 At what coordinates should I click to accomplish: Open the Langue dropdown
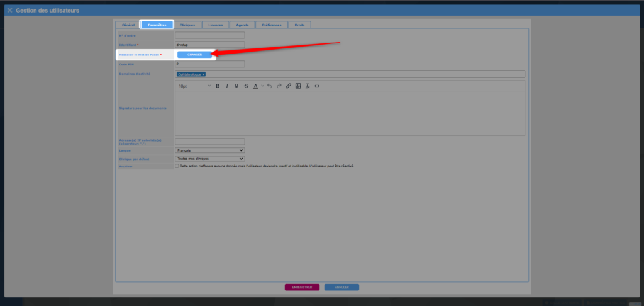click(x=209, y=150)
